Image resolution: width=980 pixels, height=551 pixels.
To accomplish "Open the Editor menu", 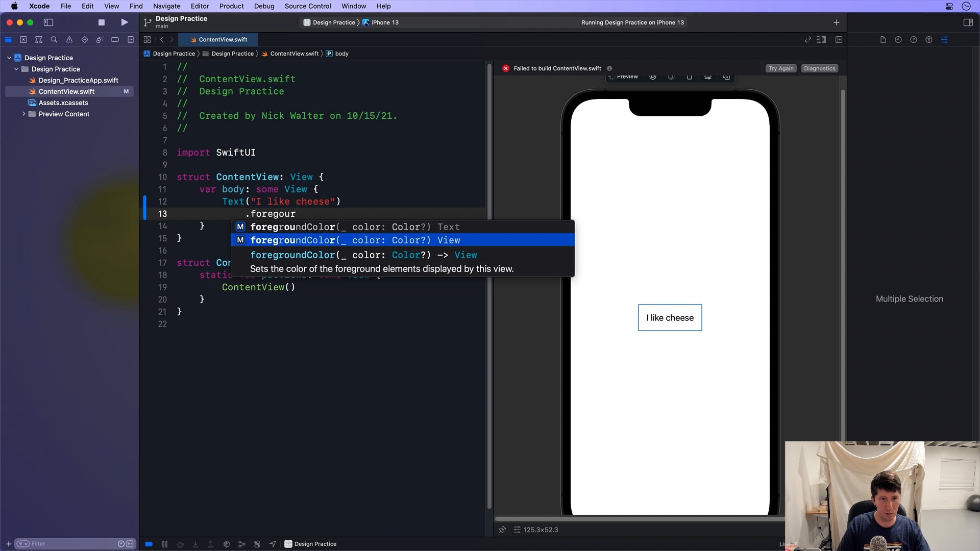I will [x=200, y=6].
